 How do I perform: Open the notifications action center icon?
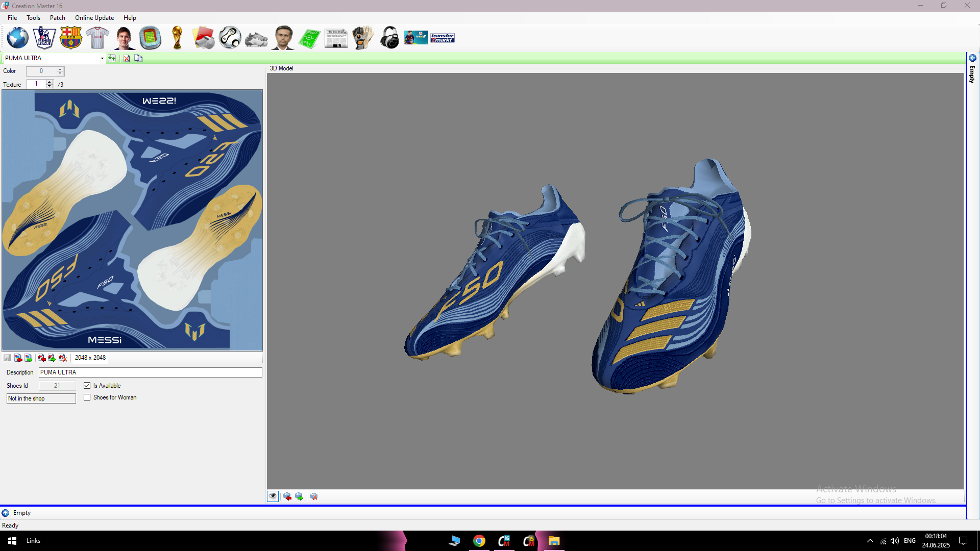pos(963,541)
